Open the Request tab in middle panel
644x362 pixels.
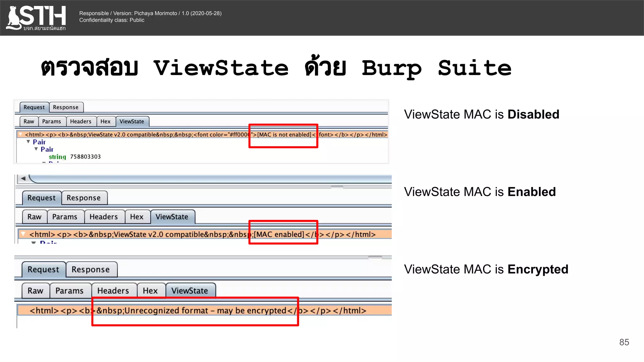42,198
